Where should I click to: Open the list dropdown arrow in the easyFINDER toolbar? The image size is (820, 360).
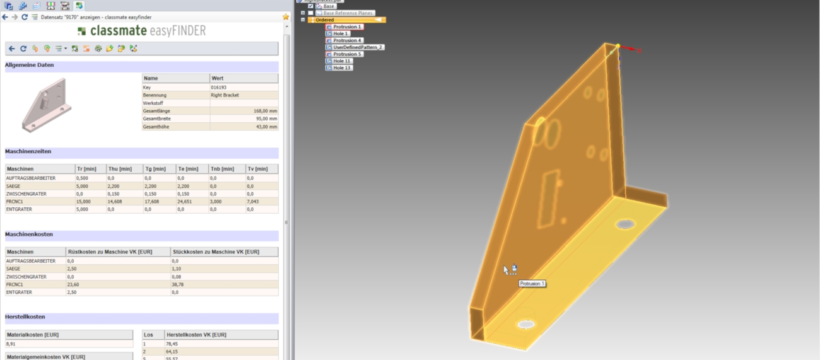point(65,49)
